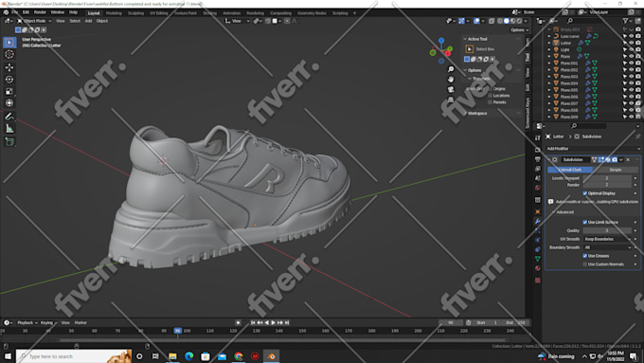The image size is (644, 363).
Task: Toggle the Use Limit Surface checkbox
Action: pos(585,222)
